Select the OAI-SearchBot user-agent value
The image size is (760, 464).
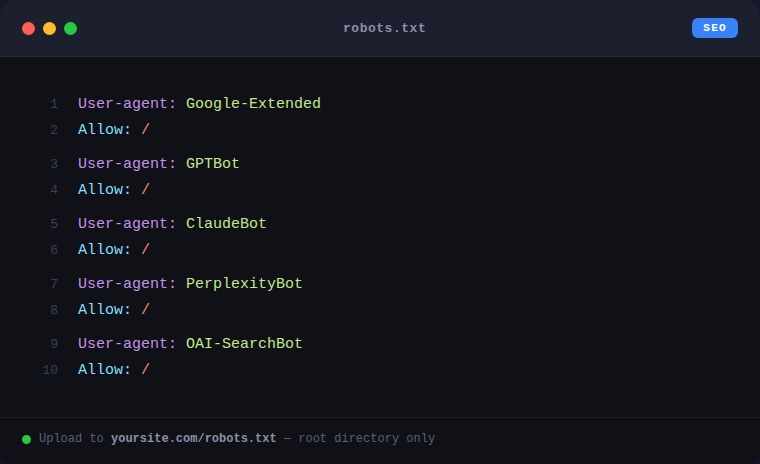point(244,343)
